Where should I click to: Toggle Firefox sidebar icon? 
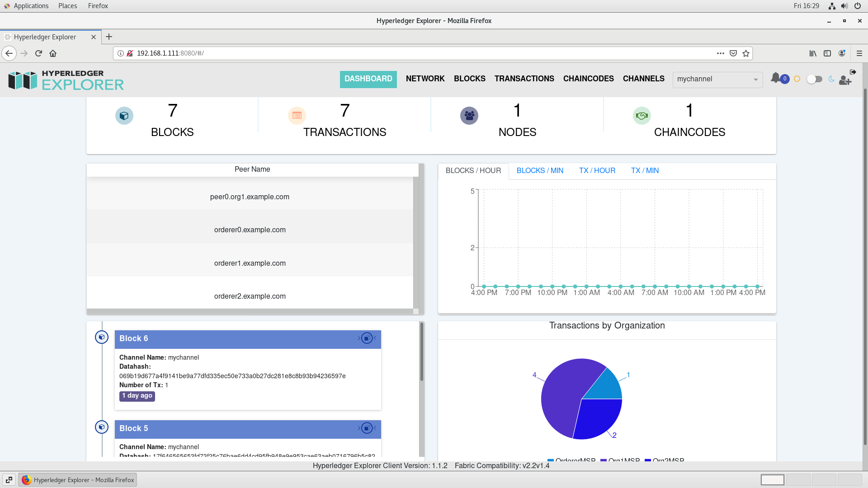point(827,53)
